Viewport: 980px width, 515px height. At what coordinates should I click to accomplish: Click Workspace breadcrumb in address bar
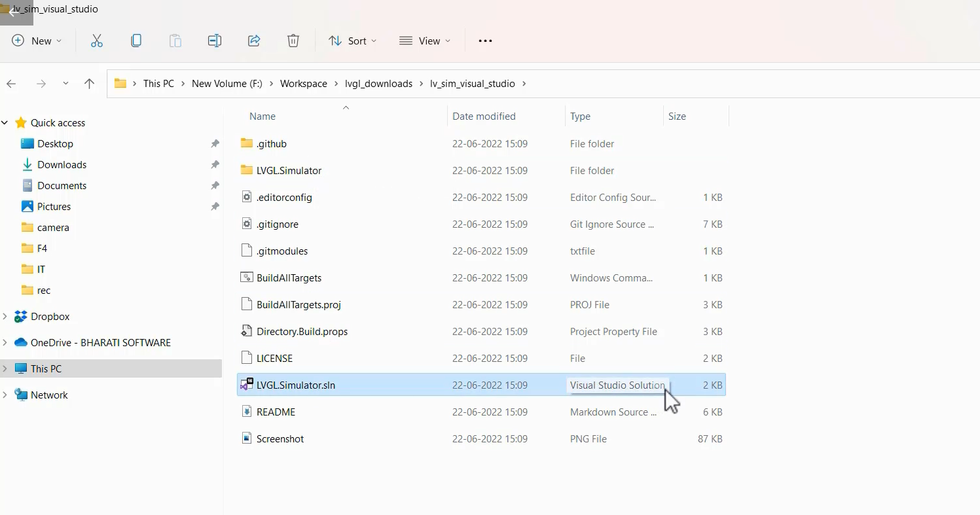[304, 84]
